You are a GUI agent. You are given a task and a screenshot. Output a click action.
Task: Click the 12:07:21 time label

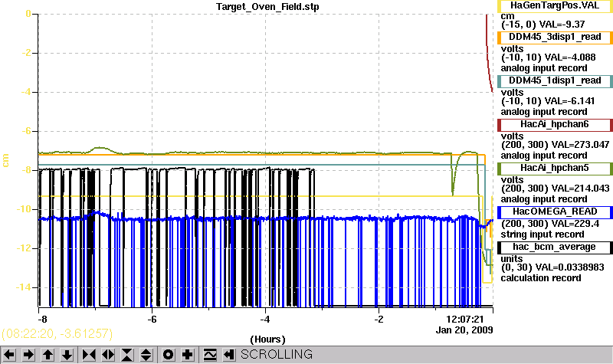(465, 320)
